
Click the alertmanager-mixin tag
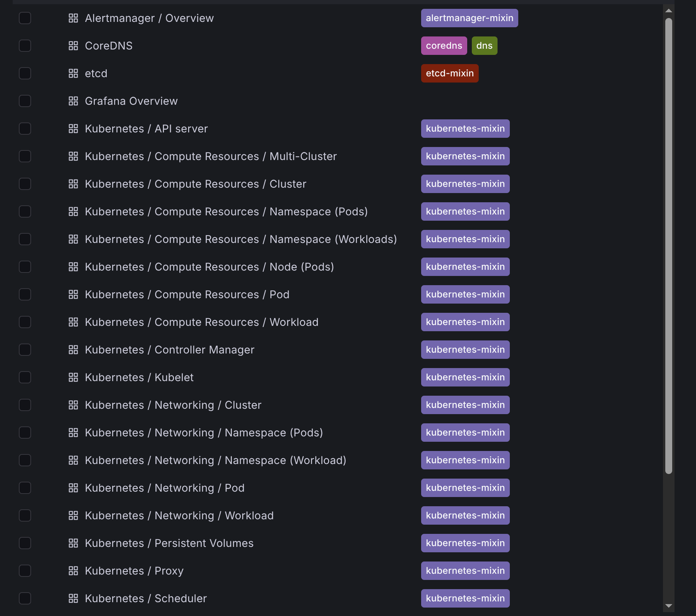[469, 18]
